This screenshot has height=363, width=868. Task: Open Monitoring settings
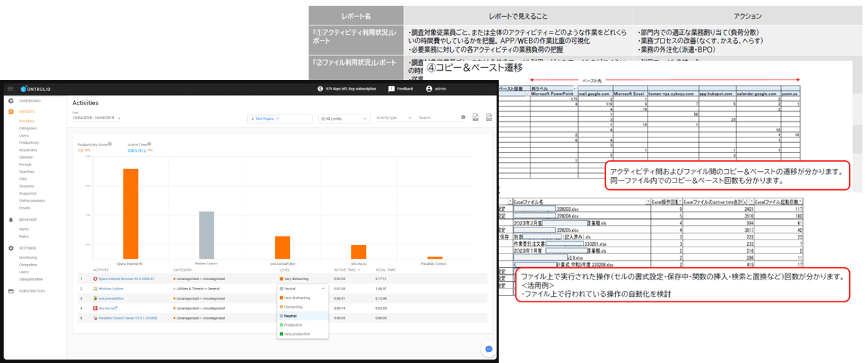pyautogui.click(x=28, y=257)
